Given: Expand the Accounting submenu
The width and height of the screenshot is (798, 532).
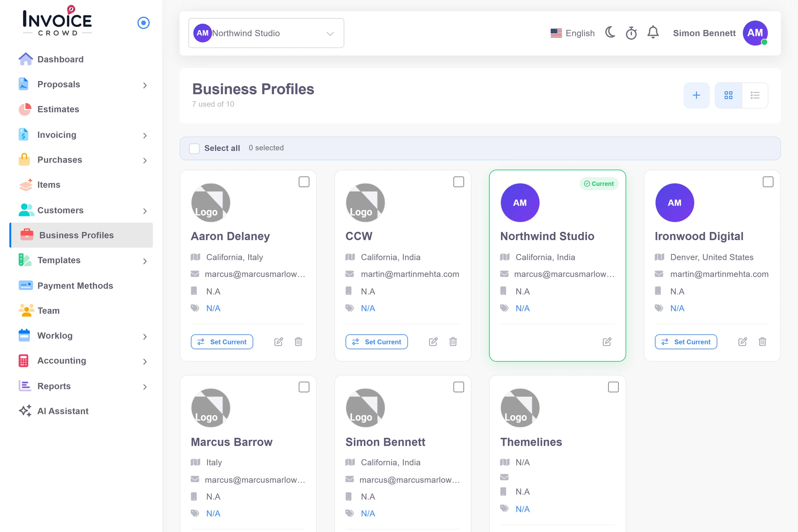Looking at the screenshot, I should [x=145, y=361].
